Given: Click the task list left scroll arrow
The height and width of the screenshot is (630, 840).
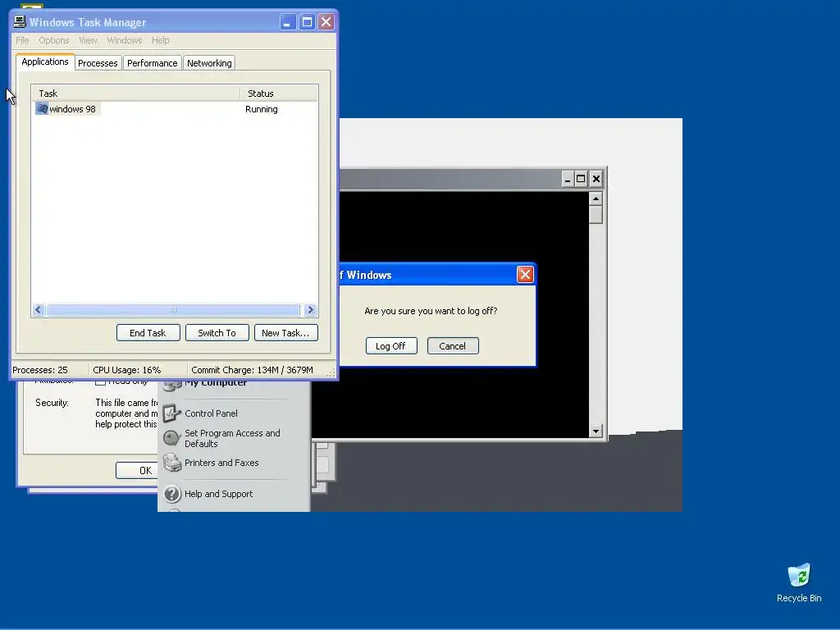Looking at the screenshot, I should coord(38,309).
